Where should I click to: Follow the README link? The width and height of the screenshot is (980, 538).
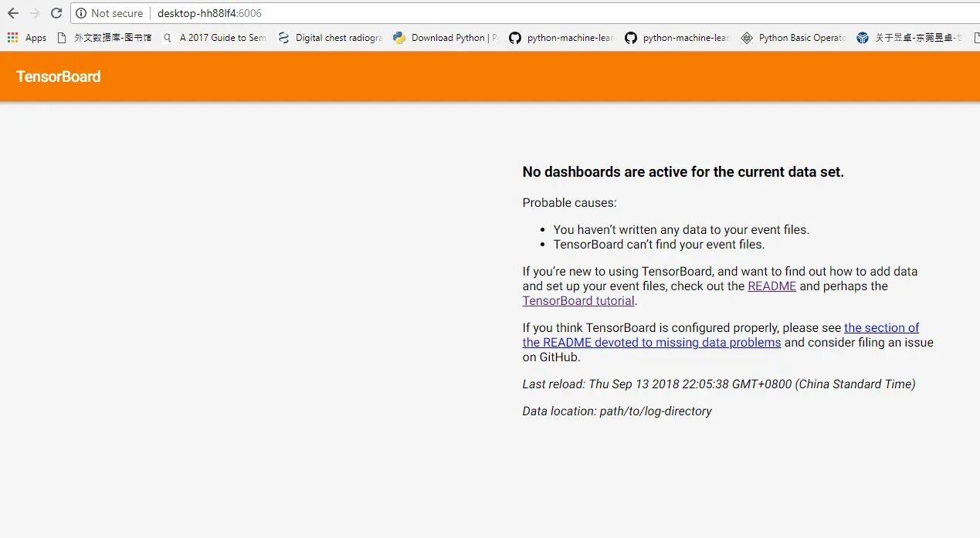point(771,286)
